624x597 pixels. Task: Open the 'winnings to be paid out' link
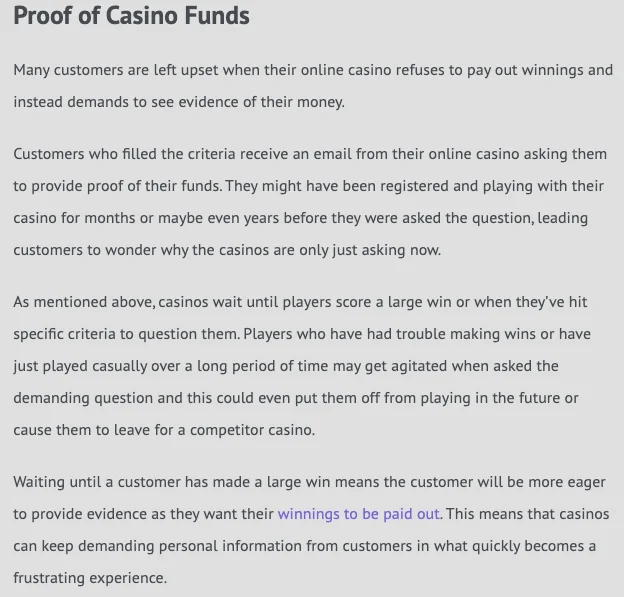[358, 514]
